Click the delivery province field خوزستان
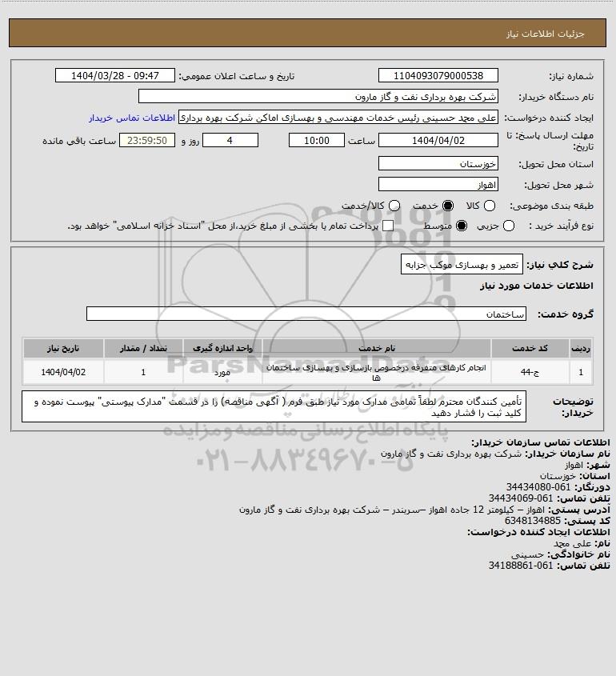The width and height of the screenshot is (616, 676). tap(438, 163)
